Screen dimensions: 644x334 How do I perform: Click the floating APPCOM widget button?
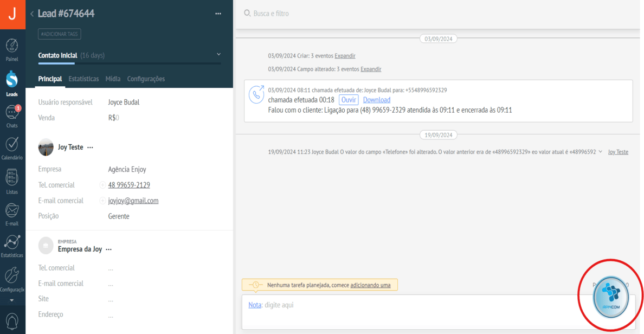click(x=611, y=297)
